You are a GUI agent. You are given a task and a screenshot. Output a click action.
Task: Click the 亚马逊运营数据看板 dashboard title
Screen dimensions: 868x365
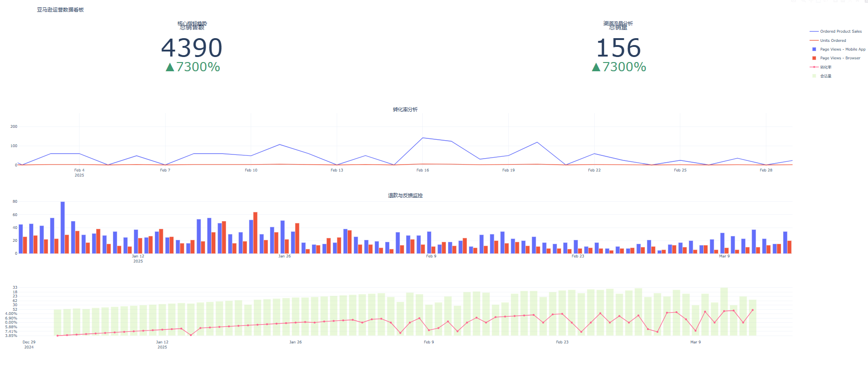point(60,10)
